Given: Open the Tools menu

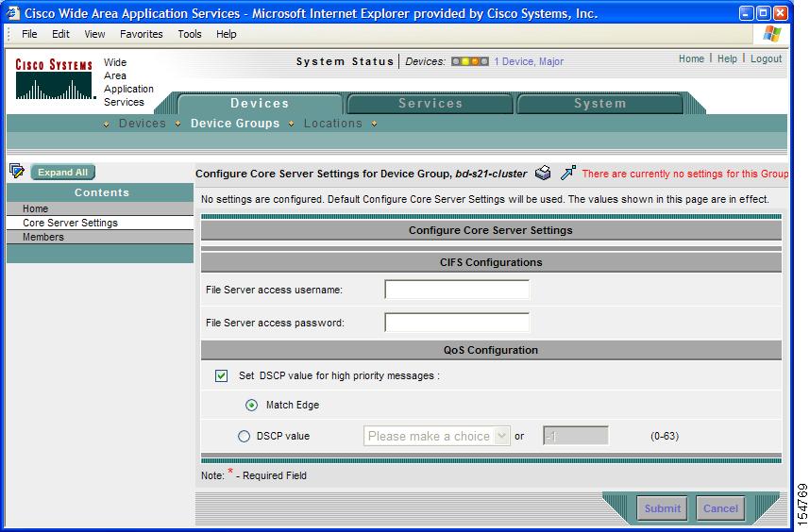Looking at the screenshot, I should tap(190, 34).
